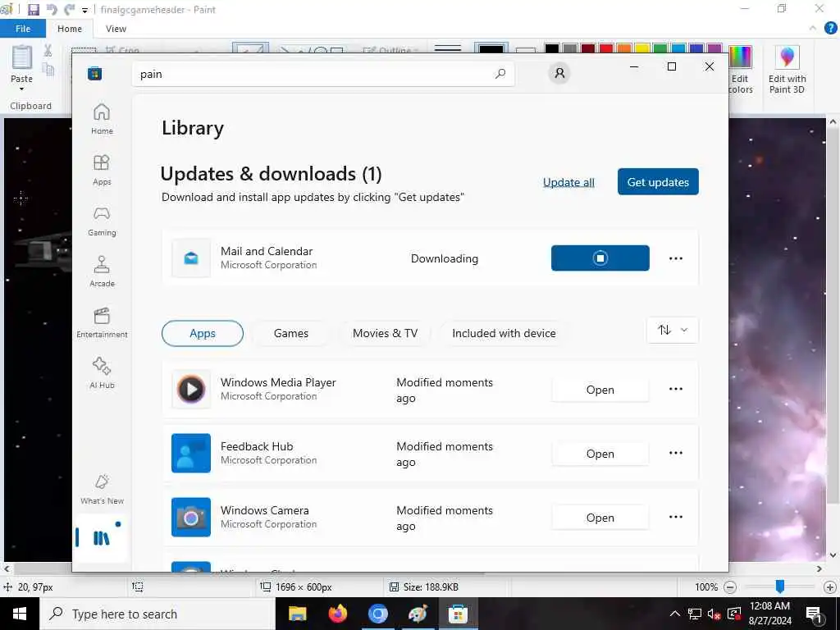Open Feedback Hub from Library
Image resolution: width=840 pixels, height=630 pixels.
coord(600,454)
